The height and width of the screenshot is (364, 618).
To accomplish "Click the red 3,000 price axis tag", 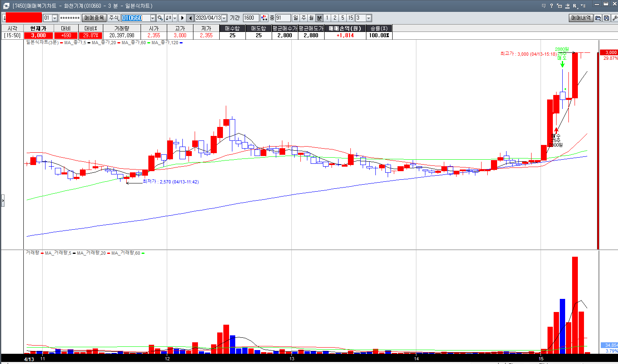I will [x=609, y=52].
